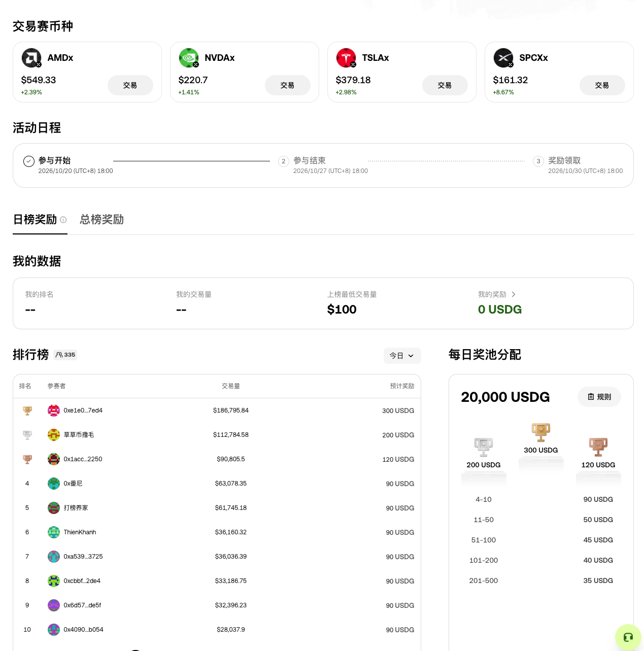644x651 pixels.
Task: Click avatar of 0xcbbf...2de4
Action: click(54, 581)
